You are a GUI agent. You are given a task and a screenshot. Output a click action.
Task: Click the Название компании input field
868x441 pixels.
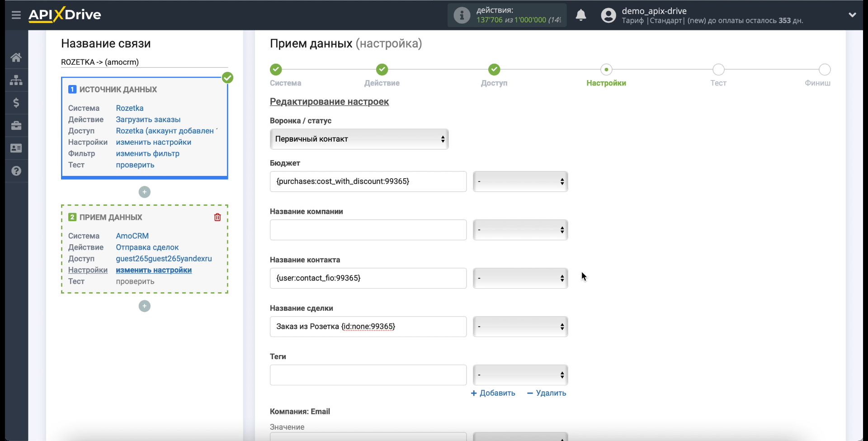(368, 230)
